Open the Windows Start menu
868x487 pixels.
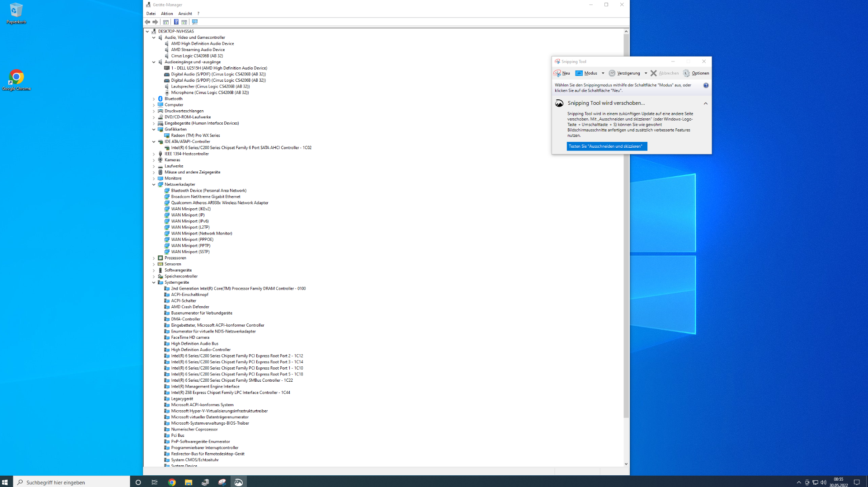tap(5, 482)
